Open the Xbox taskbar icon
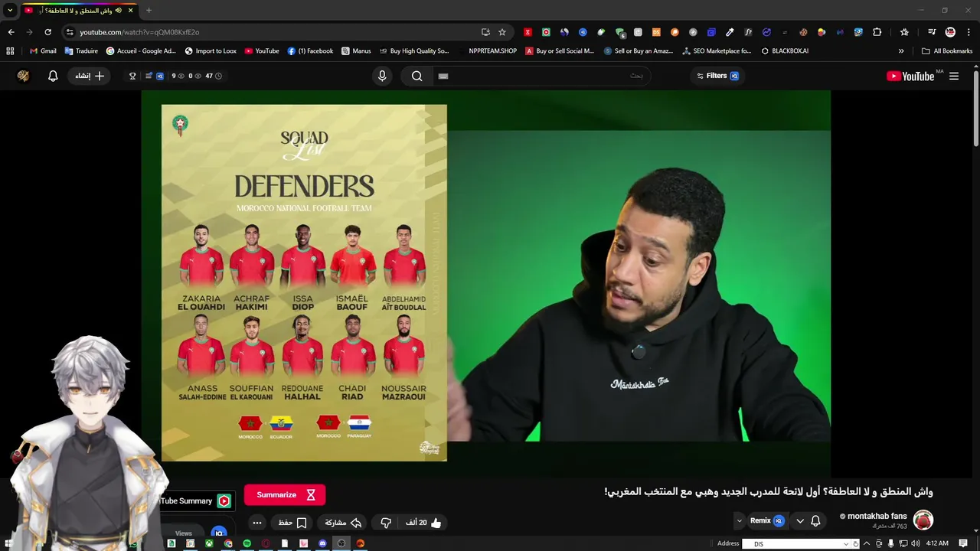The width and height of the screenshot is (980, 551). [209, 543]
